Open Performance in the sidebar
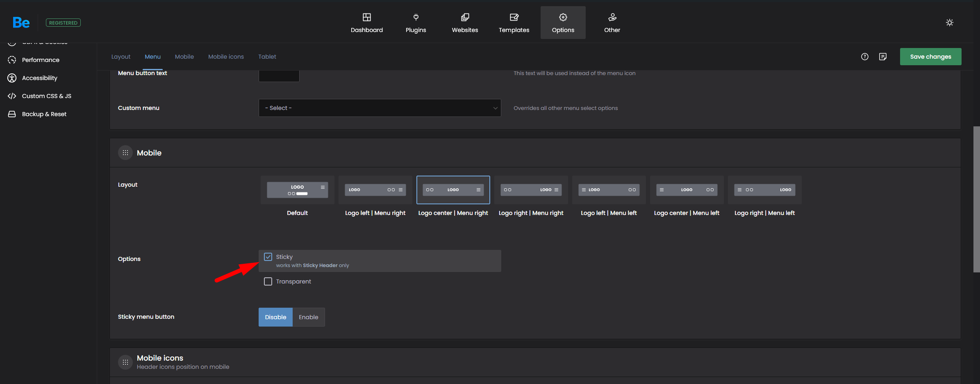Screen dimensions: 980x384 point(41,60)
